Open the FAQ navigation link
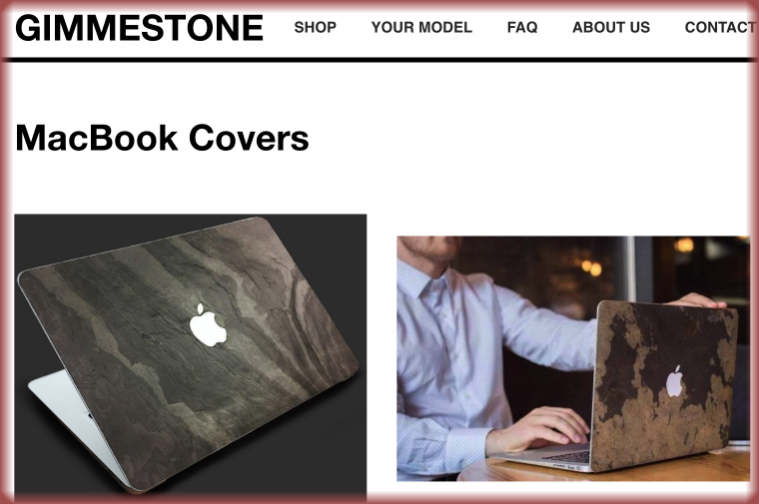 pos(522,27)
